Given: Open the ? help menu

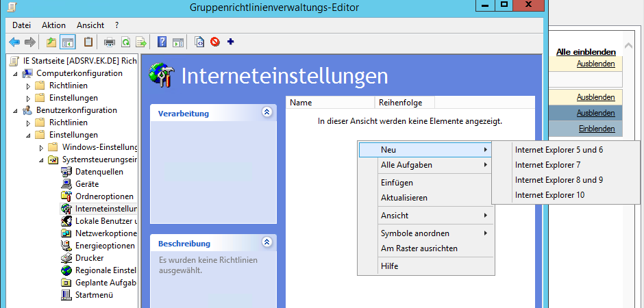Looking at the screenshot, I should coord(117,25).
